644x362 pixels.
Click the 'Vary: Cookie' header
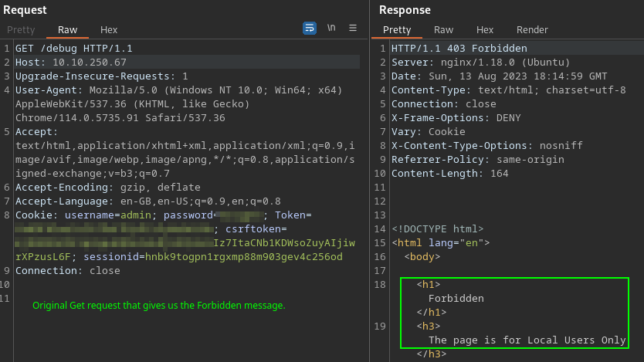(429, 132)
